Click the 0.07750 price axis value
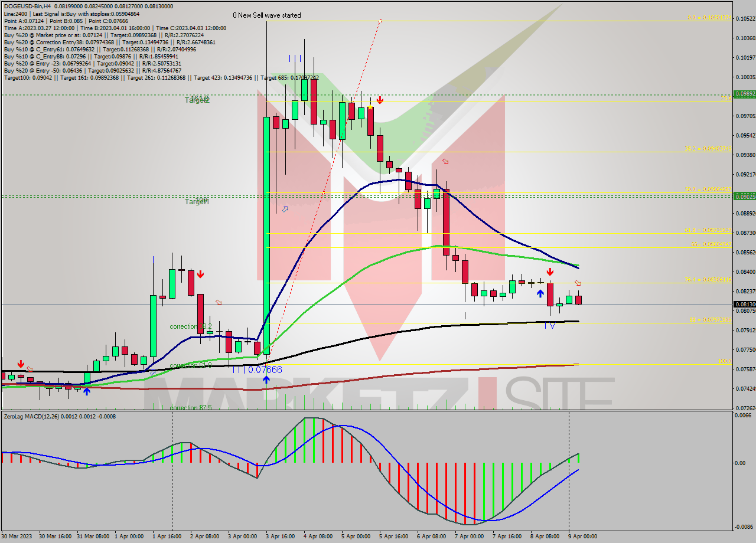 click(745, 350)
